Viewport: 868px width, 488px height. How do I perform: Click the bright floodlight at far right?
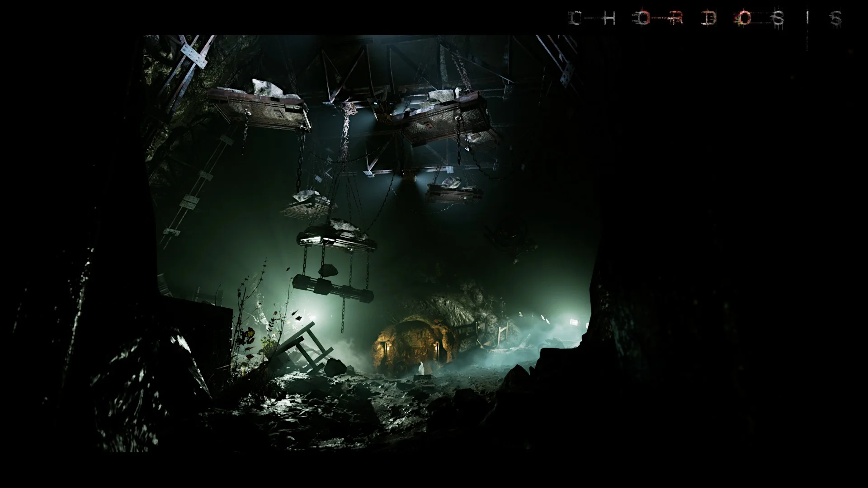click(574, 322)
